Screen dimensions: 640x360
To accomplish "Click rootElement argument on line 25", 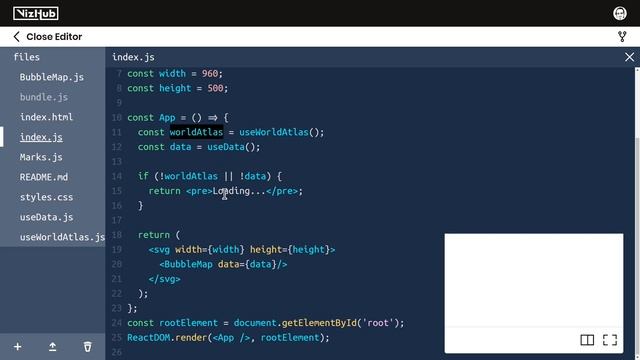I will point(290,338).
